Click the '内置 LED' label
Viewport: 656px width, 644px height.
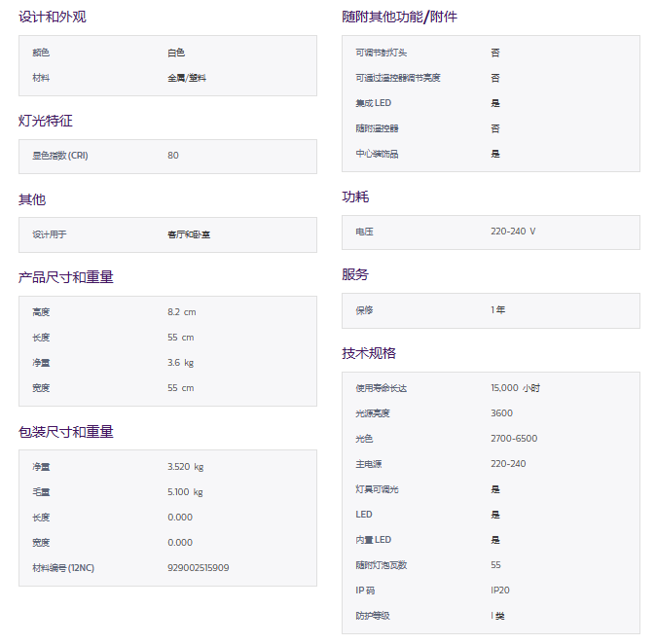[373, 540]
